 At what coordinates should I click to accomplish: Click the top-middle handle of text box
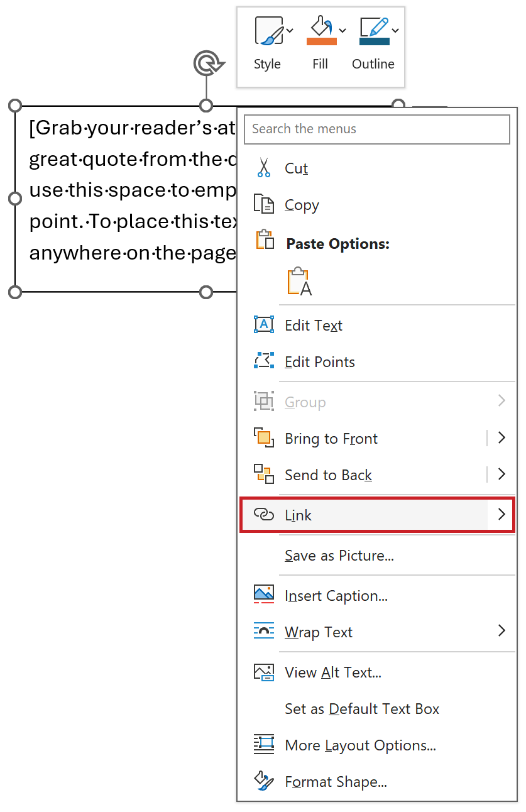click(x=206, y=105)
